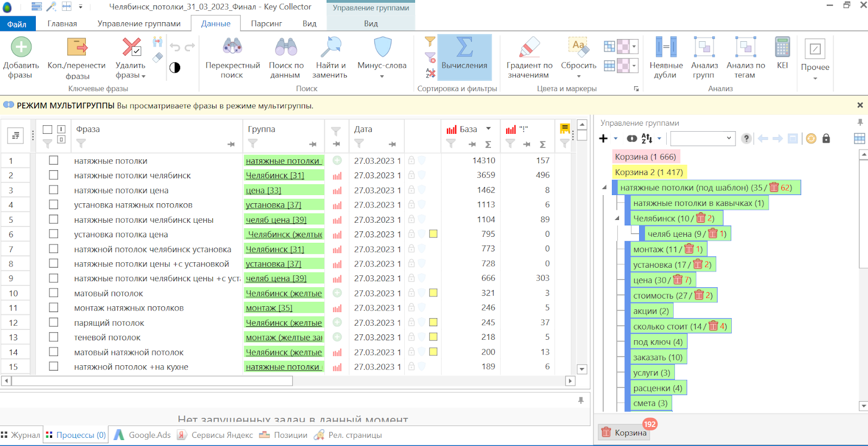This screenshot has height=446, width=868.
Task: Check the box for row натяжные потолки цена
Action: [53, 190]
